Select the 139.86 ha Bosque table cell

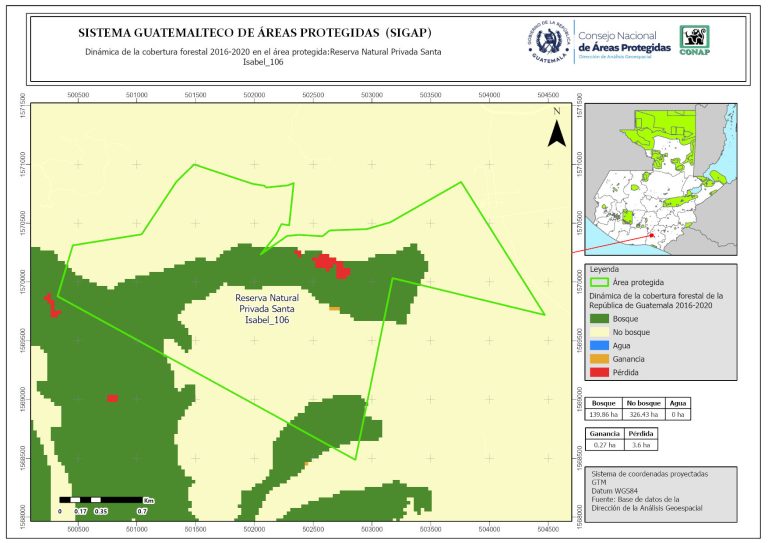pos(605,413)
